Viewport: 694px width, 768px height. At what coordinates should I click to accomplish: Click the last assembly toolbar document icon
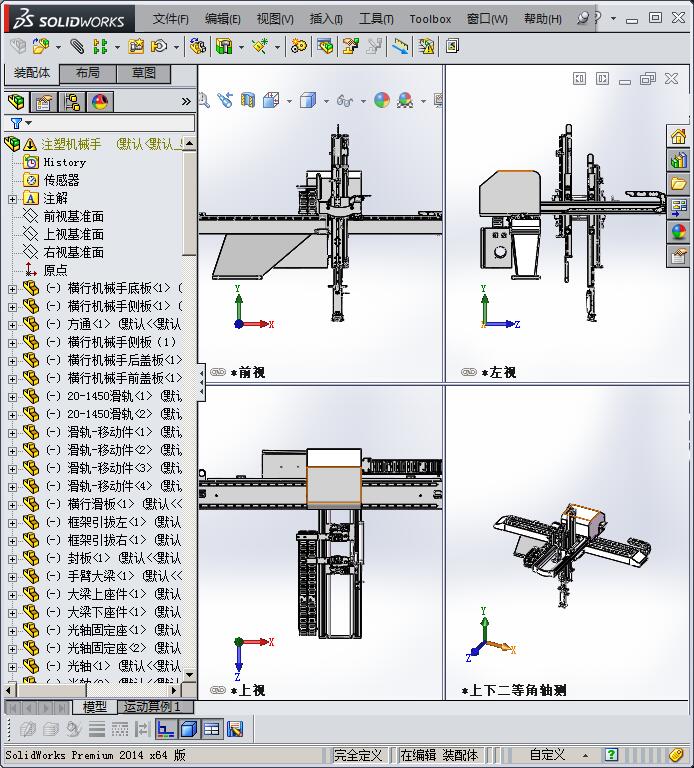coord(452,47)
